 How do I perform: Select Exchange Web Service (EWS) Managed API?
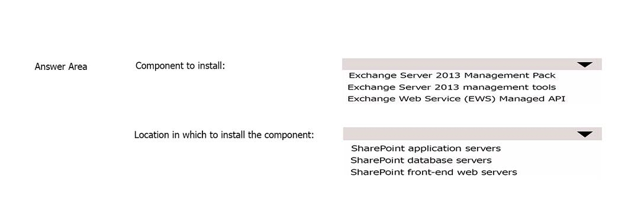(x=456, y=99)
